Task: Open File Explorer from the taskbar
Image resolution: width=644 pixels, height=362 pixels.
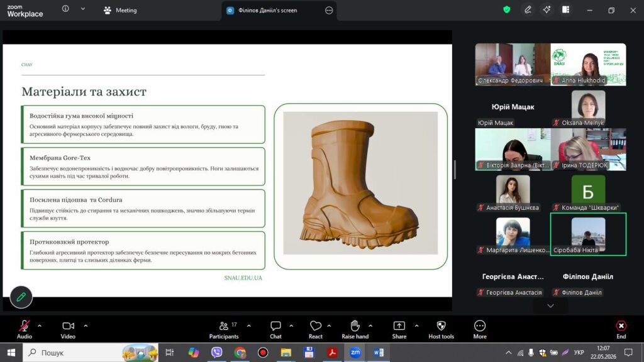Action: click(x=286, y=352)
